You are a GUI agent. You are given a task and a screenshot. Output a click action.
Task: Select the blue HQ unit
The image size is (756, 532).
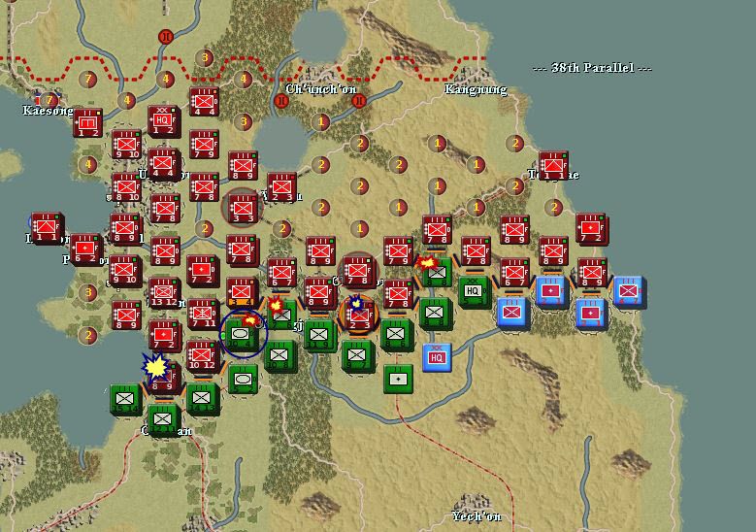click(437, 357)
